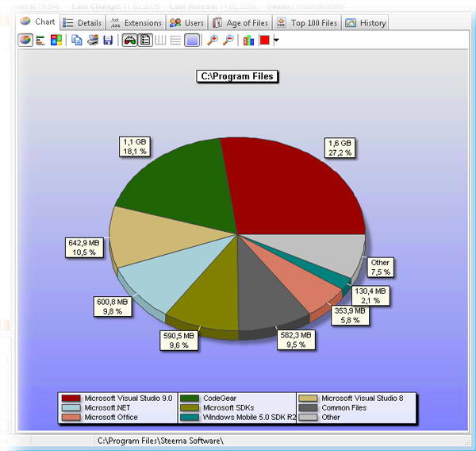The height and width of the screenshot is (451, 476).
Task: Click 'Microsoft.NET' in the legend
Action: [107, 408]
